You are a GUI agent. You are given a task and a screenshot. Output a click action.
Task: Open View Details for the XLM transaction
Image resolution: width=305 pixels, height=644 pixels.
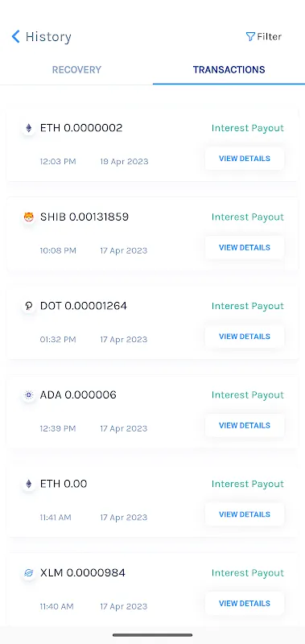(245, 603)
